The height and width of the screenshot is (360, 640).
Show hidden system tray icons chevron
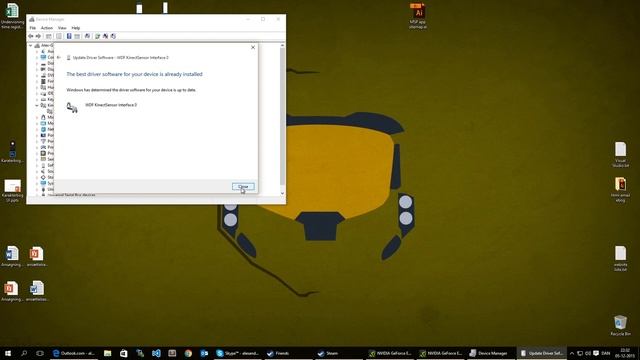pyautogui.click(x=572, y=353)
